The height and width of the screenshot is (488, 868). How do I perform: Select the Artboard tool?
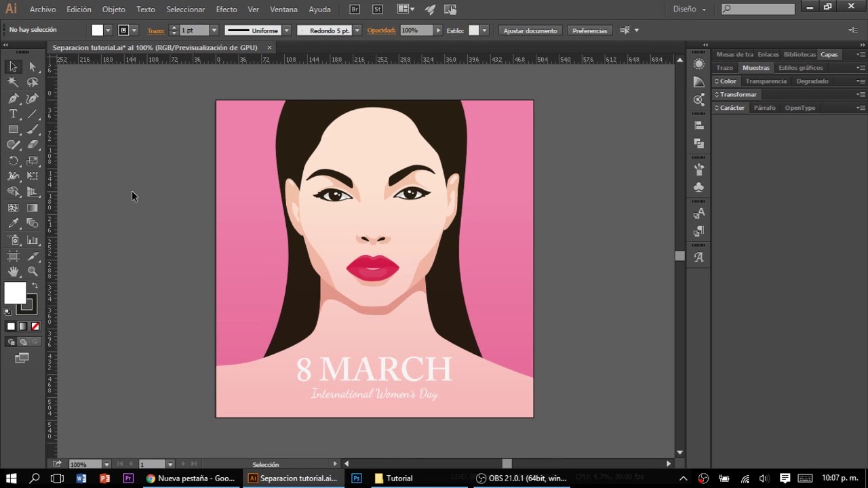tap(13, 256)
